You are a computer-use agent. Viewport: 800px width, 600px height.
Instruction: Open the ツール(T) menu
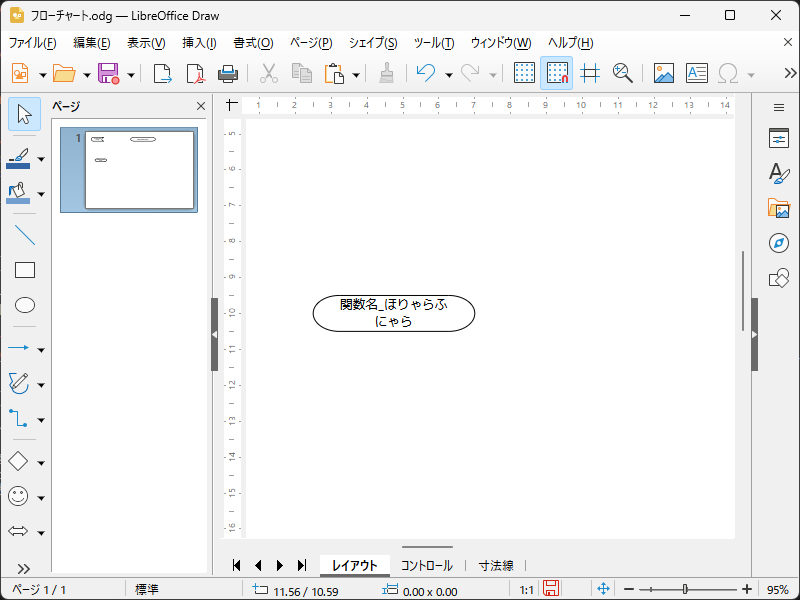[x=434, y=43]
